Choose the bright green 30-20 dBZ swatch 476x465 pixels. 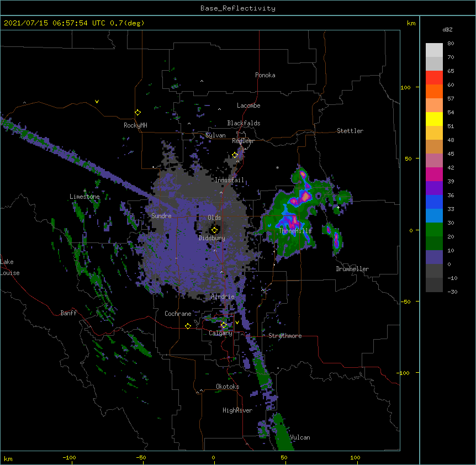pyautogui.click(x=434, y=230)
